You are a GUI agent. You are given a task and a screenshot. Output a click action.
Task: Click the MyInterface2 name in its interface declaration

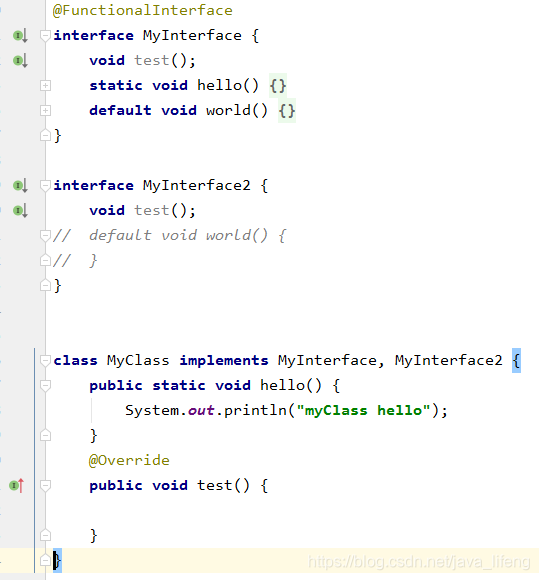197,186
